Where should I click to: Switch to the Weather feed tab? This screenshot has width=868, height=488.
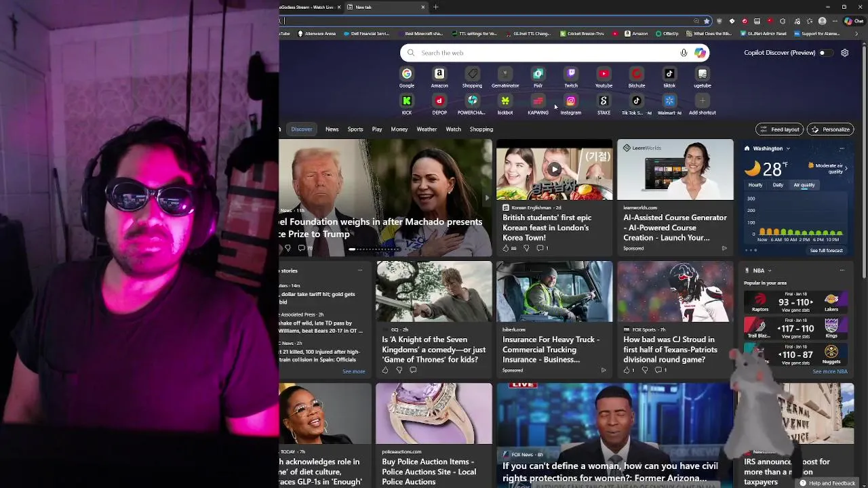pyautogui.click(x=427, y=129)
